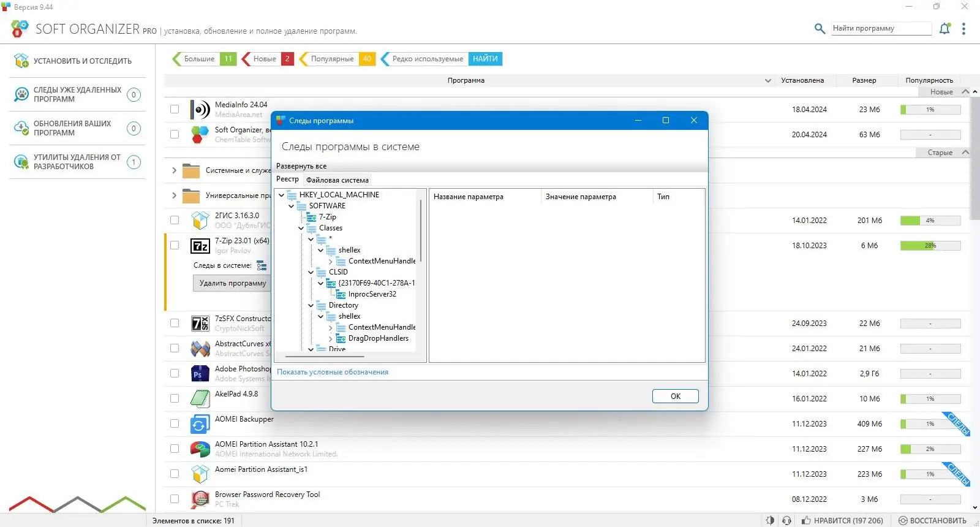Screen dimensions: 980x527
Task: Open traces icon next to Следы в системе
Action: pyautogui.click(x=262, y=265)
